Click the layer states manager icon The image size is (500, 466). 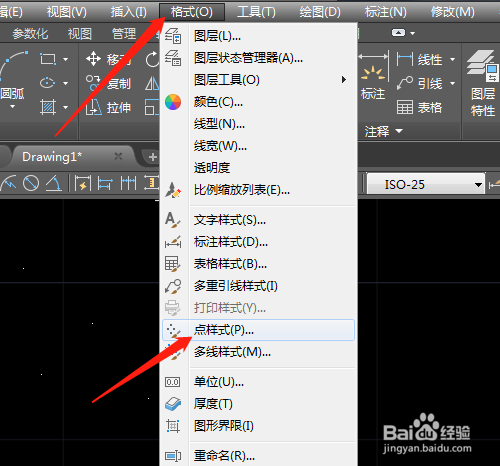173,58
